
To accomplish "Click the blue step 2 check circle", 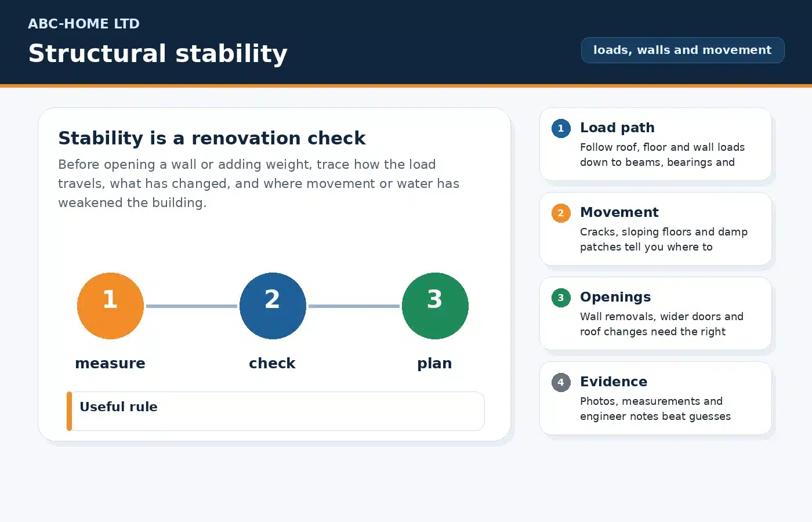I will (x=273, y=306).
